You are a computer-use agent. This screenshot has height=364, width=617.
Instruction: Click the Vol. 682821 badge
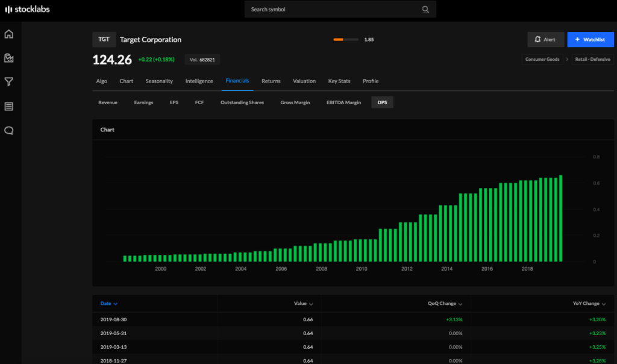coord(202,60)
